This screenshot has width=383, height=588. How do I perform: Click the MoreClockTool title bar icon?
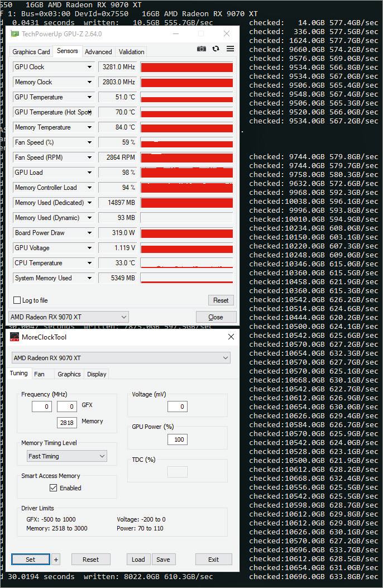[15, 337]
